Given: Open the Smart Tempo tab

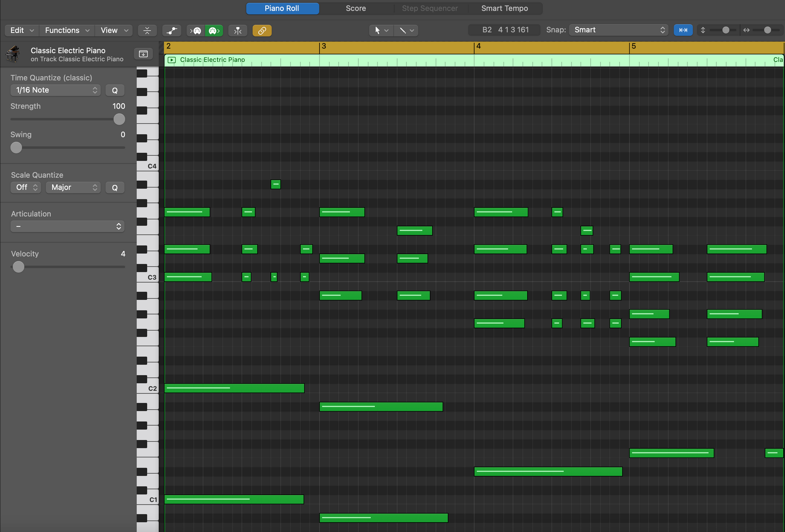Looking at the screenshot, I should point(504,8).
